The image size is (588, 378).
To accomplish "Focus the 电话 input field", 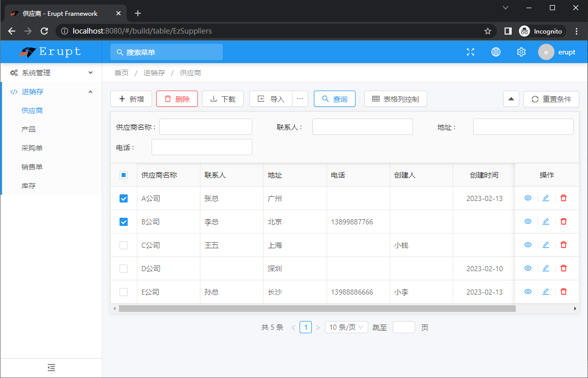I will [x=202, y=147].
